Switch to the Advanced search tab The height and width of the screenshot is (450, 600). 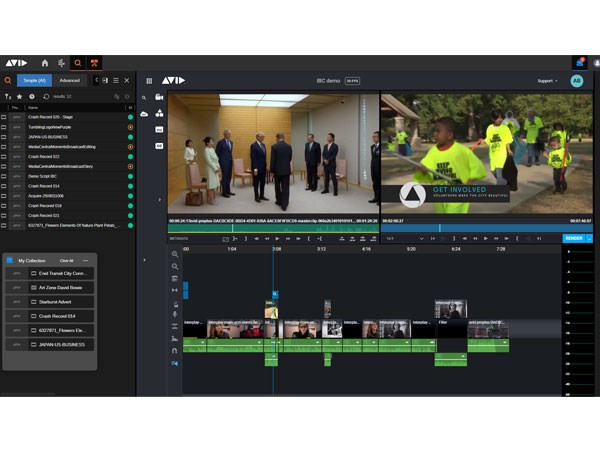(70, 80)
